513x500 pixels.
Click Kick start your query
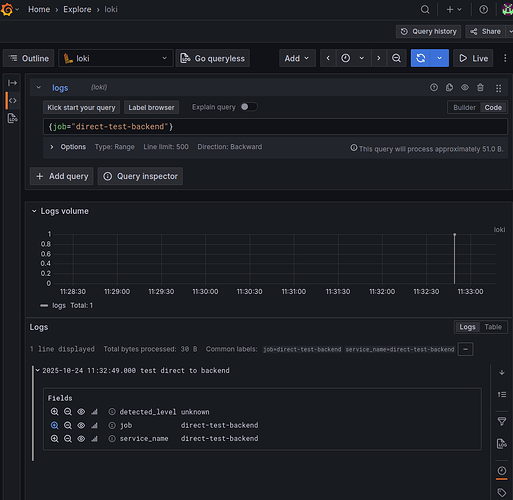click(x=81, y=107)
